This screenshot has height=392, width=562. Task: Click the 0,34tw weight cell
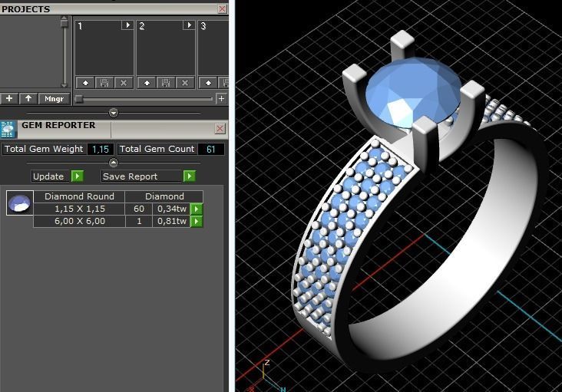click(172, 209)
